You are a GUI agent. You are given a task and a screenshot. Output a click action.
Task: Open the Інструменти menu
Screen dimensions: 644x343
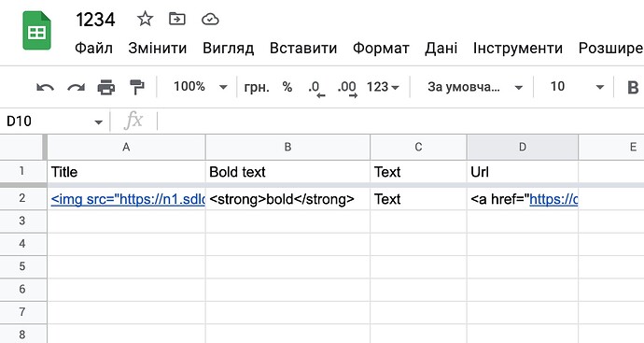(x=517, y=48)
